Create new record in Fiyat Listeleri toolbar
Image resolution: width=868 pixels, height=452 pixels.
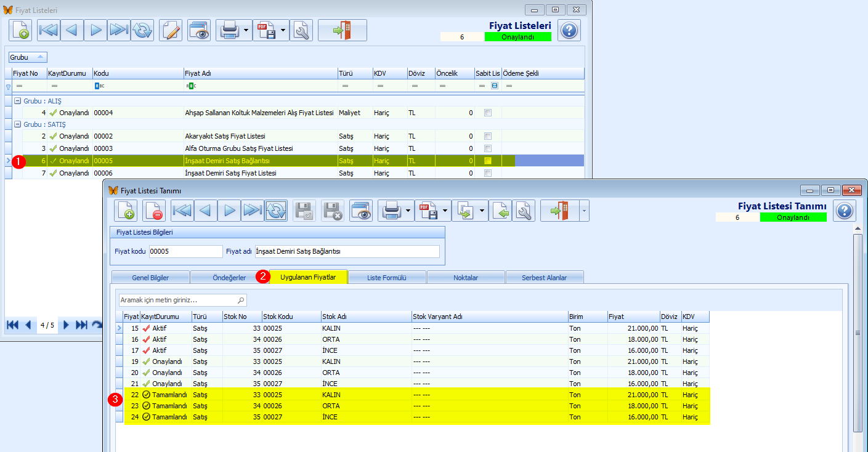tap(20, 30)
